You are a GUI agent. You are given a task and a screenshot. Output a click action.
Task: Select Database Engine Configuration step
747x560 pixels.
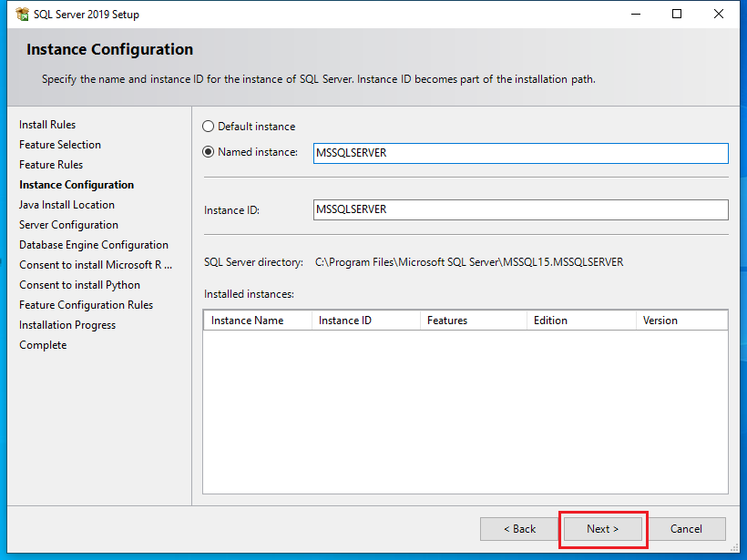pos(94,245)
